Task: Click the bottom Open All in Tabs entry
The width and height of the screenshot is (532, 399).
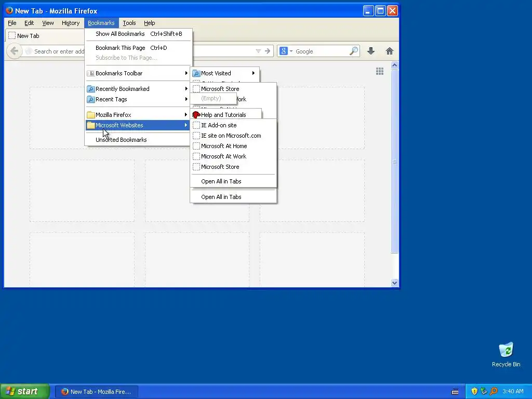Action: (x=233, y=197)
